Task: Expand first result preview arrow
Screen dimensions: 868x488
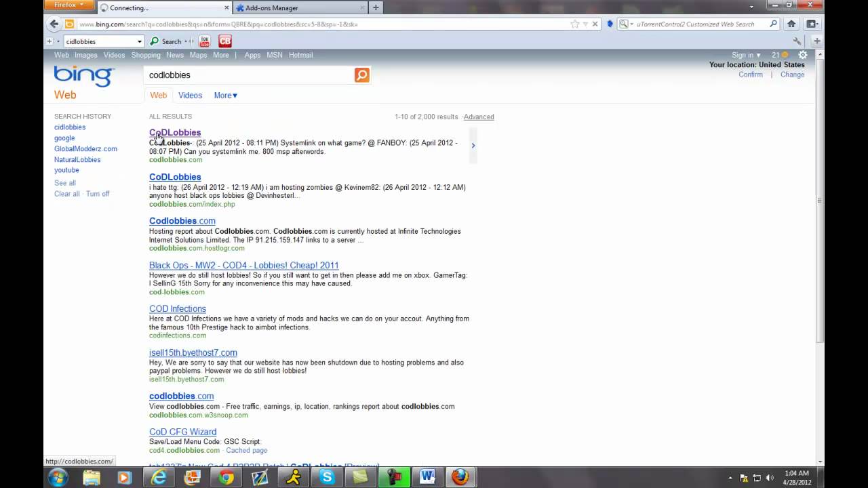Action: point(473,145)
